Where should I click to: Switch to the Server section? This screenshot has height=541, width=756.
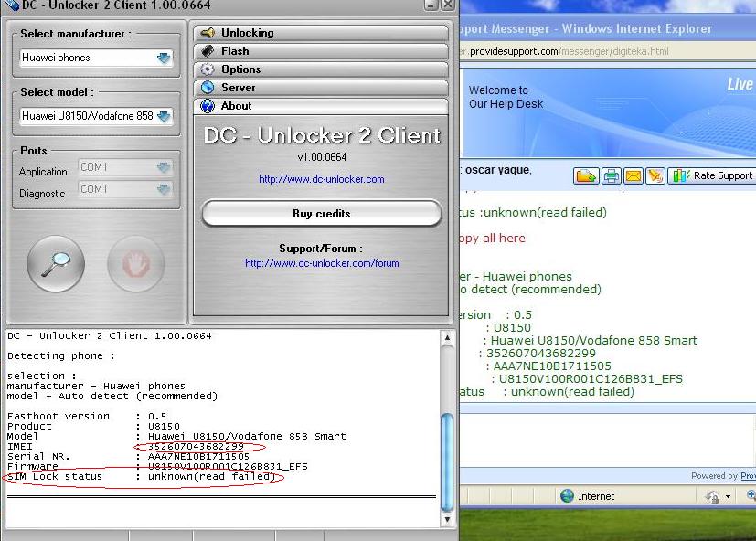(321, 88)
